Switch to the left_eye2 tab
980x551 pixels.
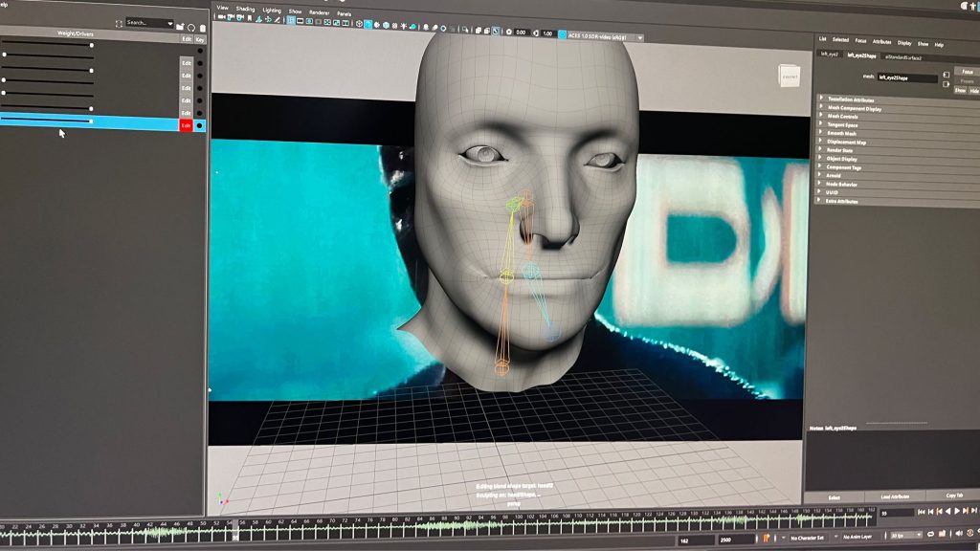click(830, 55)
